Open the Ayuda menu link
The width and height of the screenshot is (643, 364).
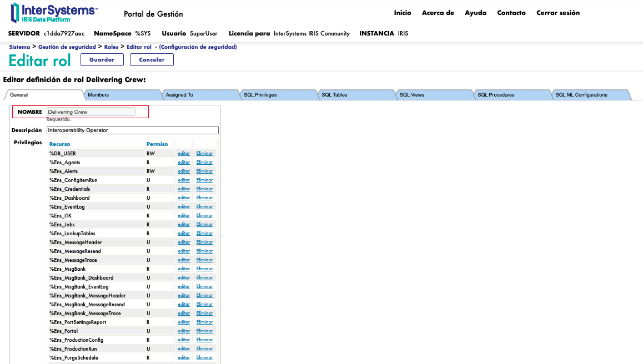475,13
